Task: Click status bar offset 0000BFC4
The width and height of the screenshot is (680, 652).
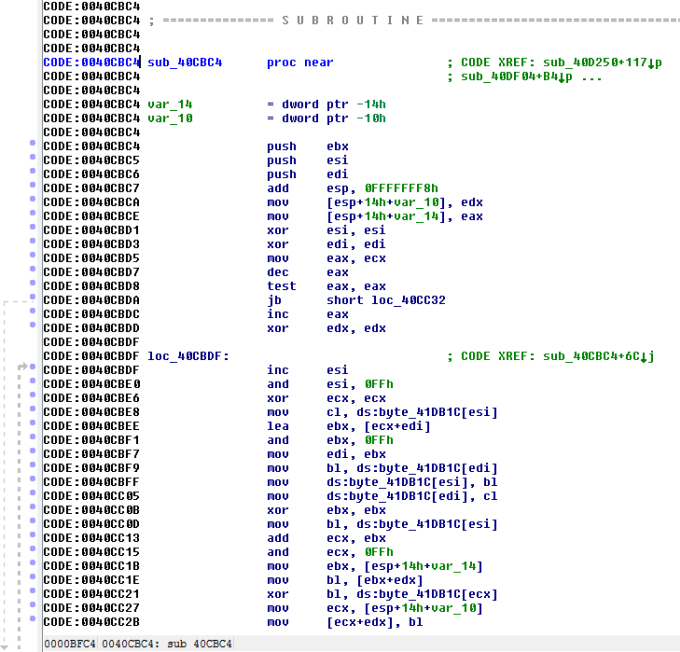Action: (x=70, y=644)
